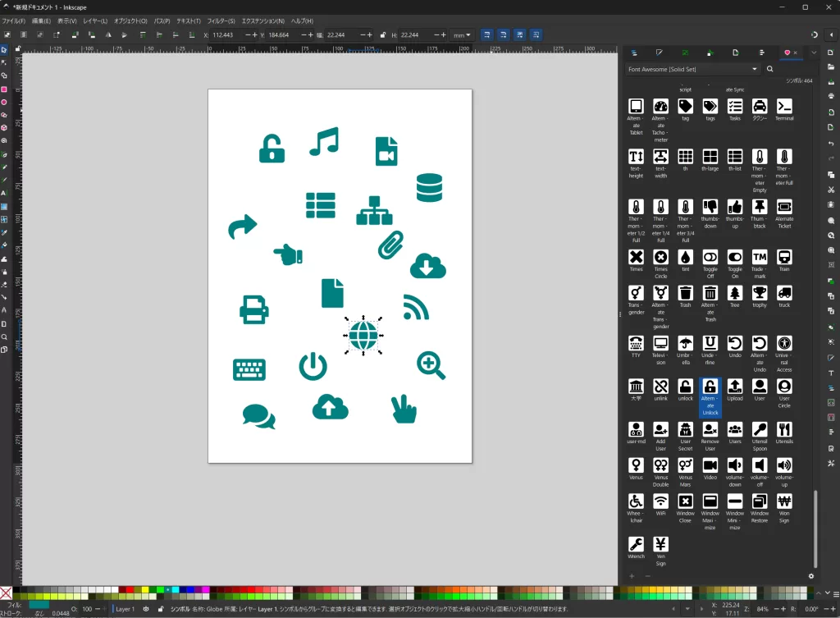Switch to the Symbols dialog tab

pyautogui.click(x=786, y=53)
